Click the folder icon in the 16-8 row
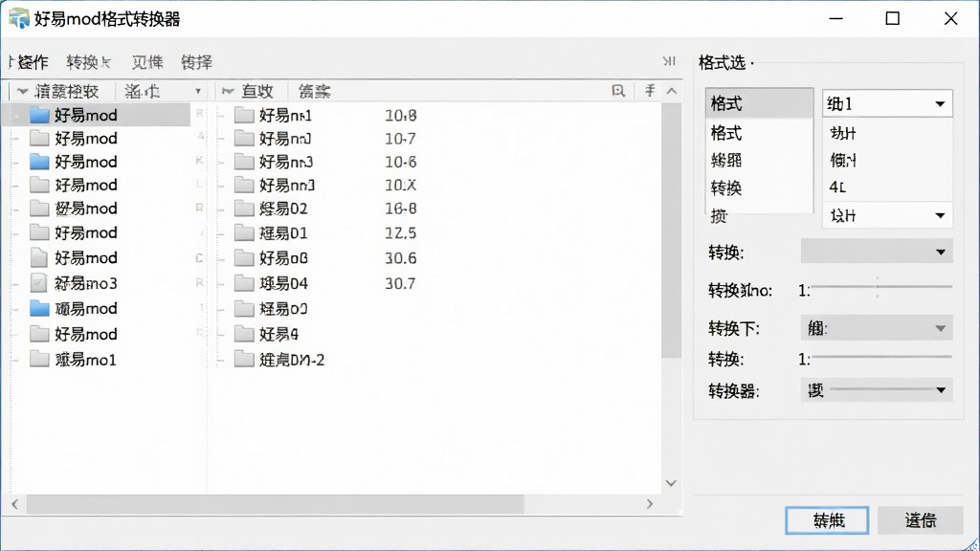 pyautogui.click(x=244, y=208)
